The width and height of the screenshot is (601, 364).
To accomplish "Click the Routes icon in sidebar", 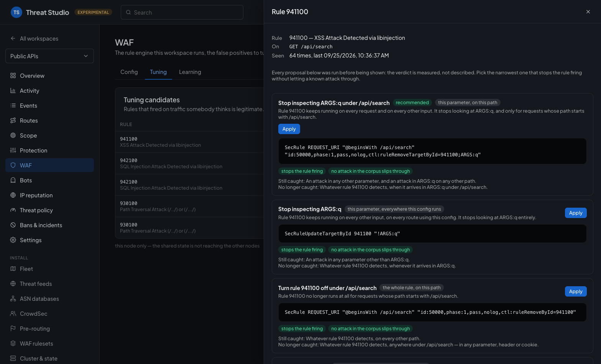I will click(x=13, y=121).
